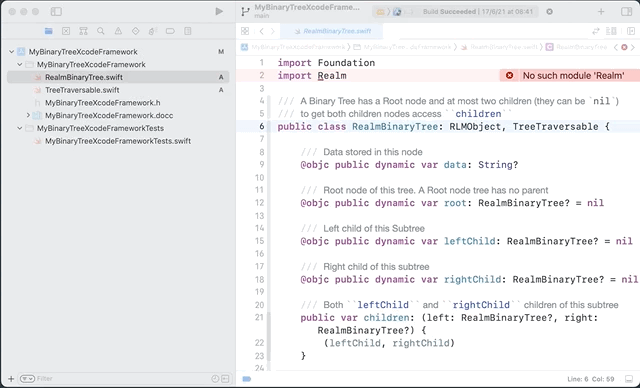Open the Report navigator icon
This screenshot has width=640, height=388.
[188, 31]
